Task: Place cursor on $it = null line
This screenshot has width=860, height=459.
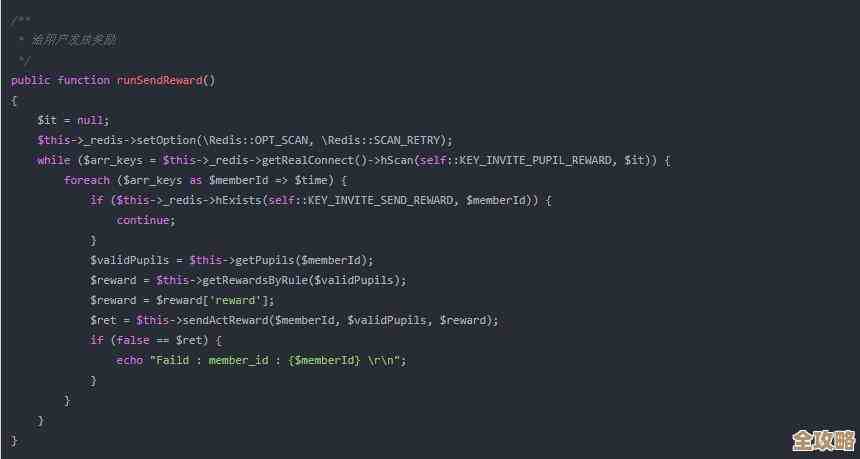Action: [x=73, y=120]
